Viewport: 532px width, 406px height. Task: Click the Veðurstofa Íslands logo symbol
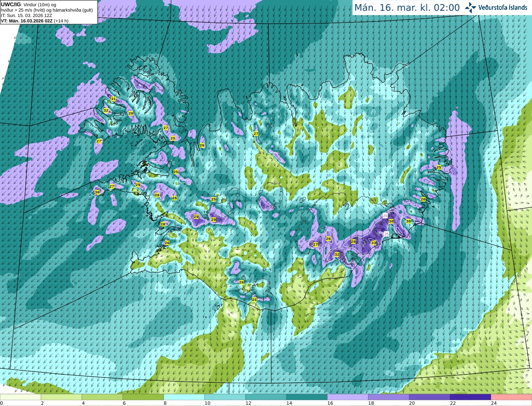[x=470, y=7]
